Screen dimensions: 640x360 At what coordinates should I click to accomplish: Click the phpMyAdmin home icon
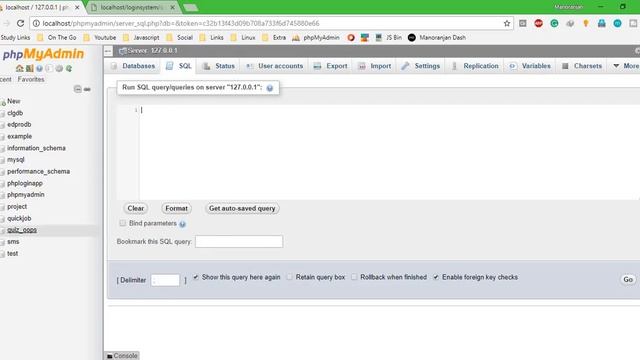click(19, 68)
